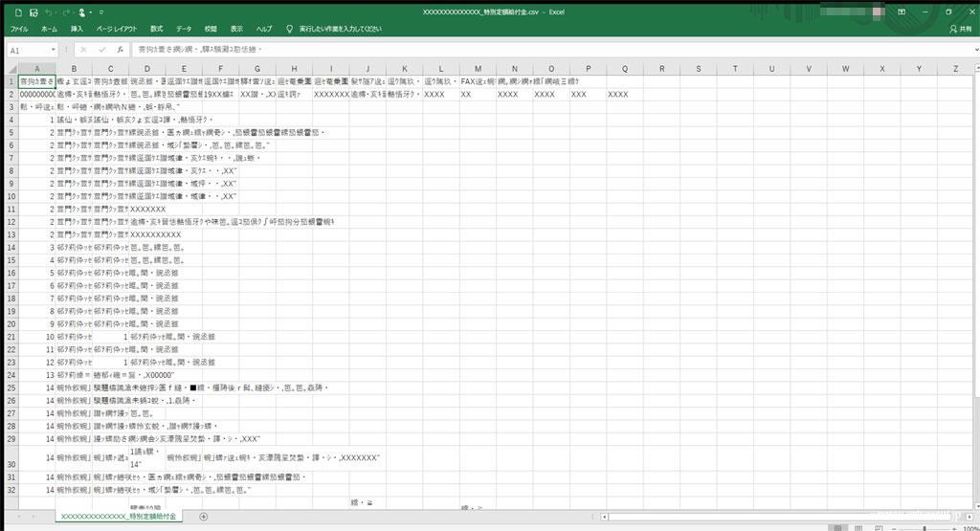
Task: Switch to normal view in status bar
Action: (838, 528)
